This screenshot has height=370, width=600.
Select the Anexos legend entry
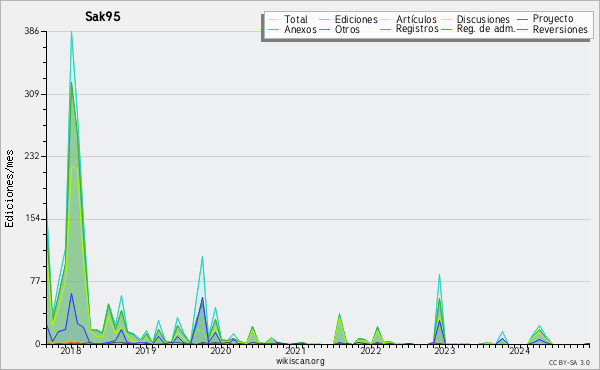300,29
